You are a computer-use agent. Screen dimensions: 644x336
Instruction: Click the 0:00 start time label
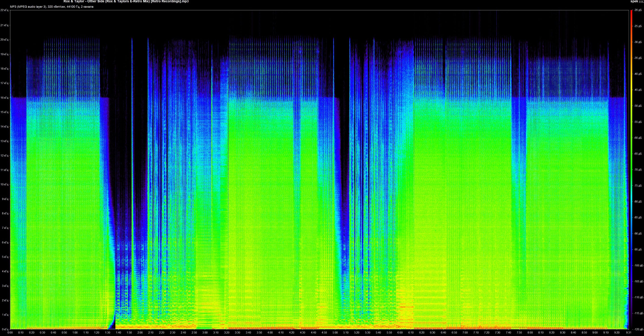pyautogui.click(x=10, y=333)
